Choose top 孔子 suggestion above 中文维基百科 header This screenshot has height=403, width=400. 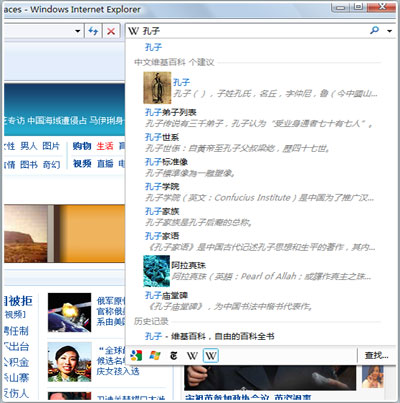click(x=153, y=47)
